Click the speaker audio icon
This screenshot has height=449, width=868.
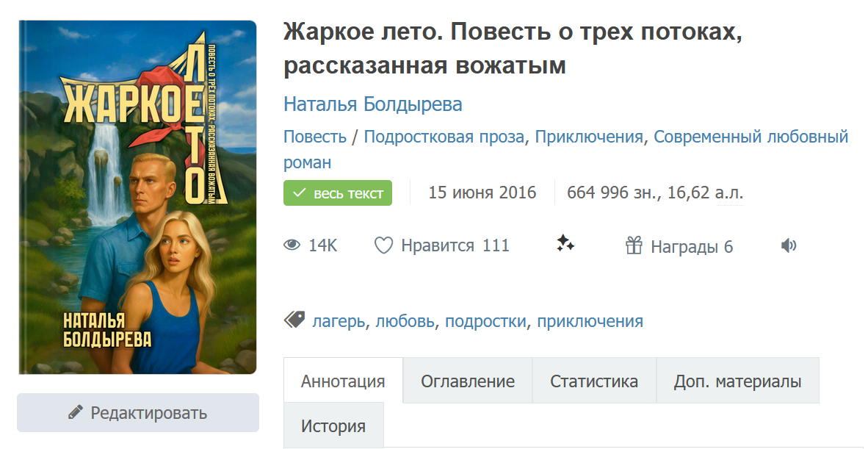coord(789,245)
